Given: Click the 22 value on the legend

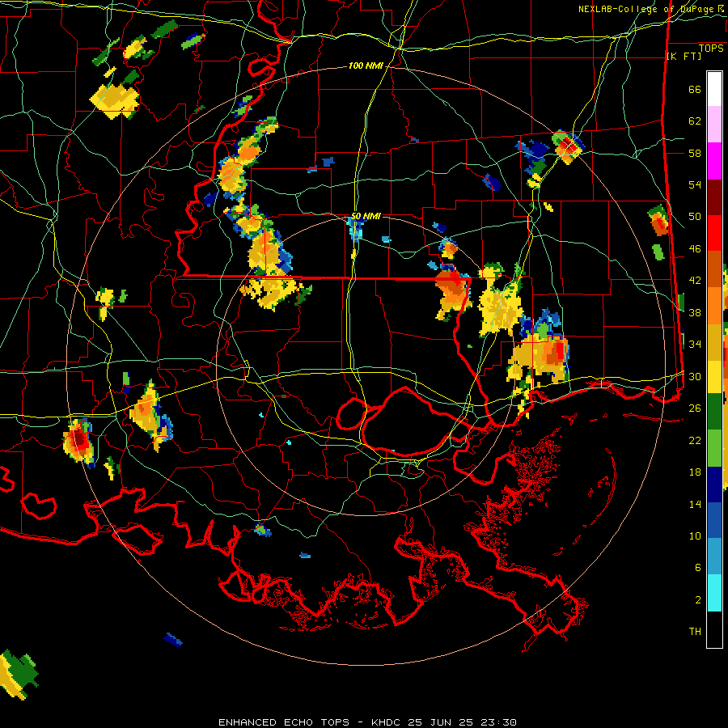Looking at the screenshot, I should pyautogui.click(x=695, y=440).
